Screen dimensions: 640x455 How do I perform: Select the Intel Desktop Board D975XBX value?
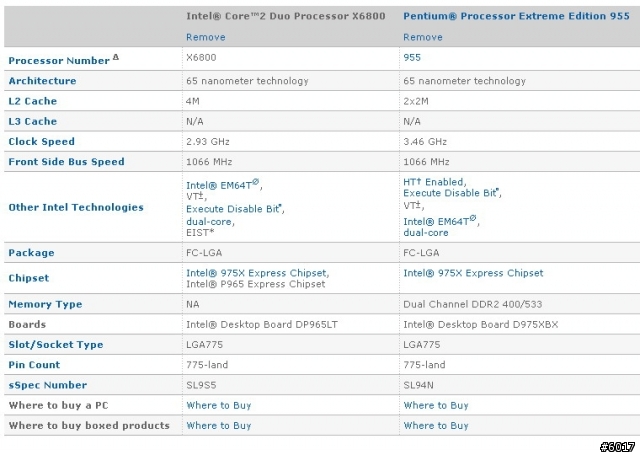pos(480,325)
